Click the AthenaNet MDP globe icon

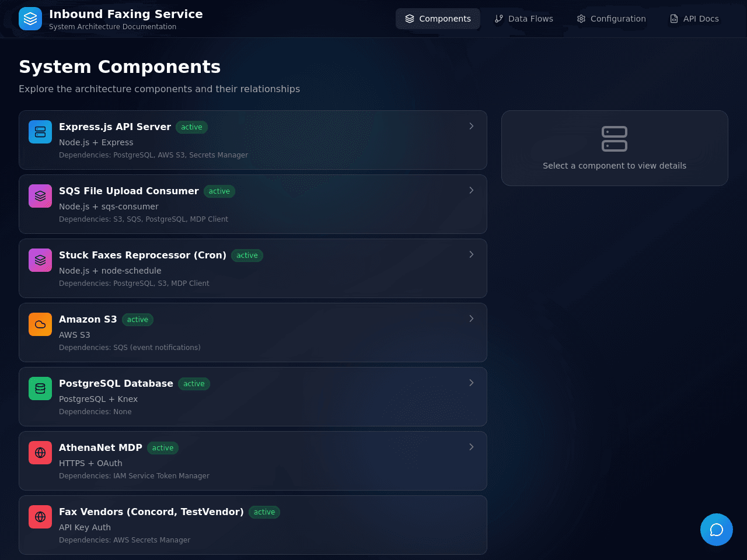tap(40, 453)
